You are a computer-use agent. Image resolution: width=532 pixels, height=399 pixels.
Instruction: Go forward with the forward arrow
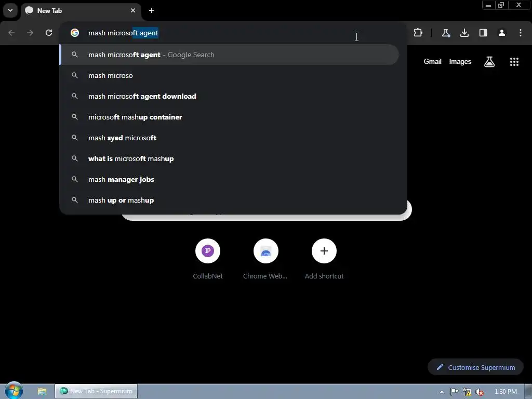tap(30, 33)
